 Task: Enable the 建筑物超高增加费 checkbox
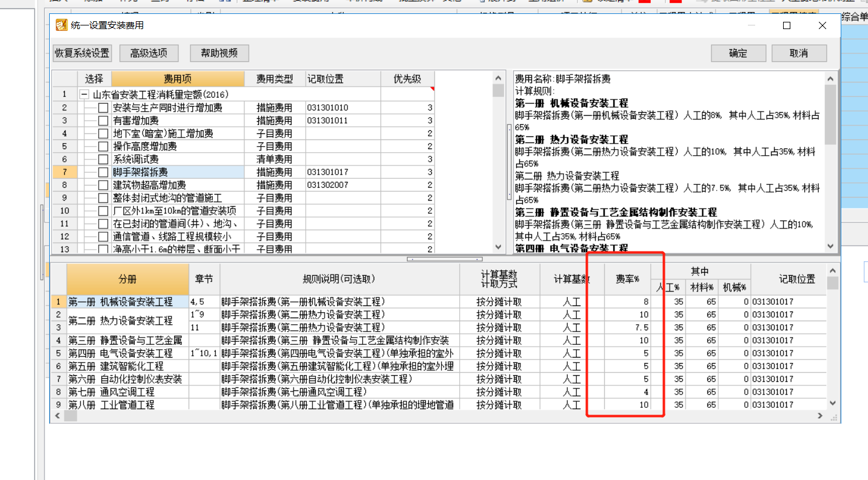tap(103, 185)
